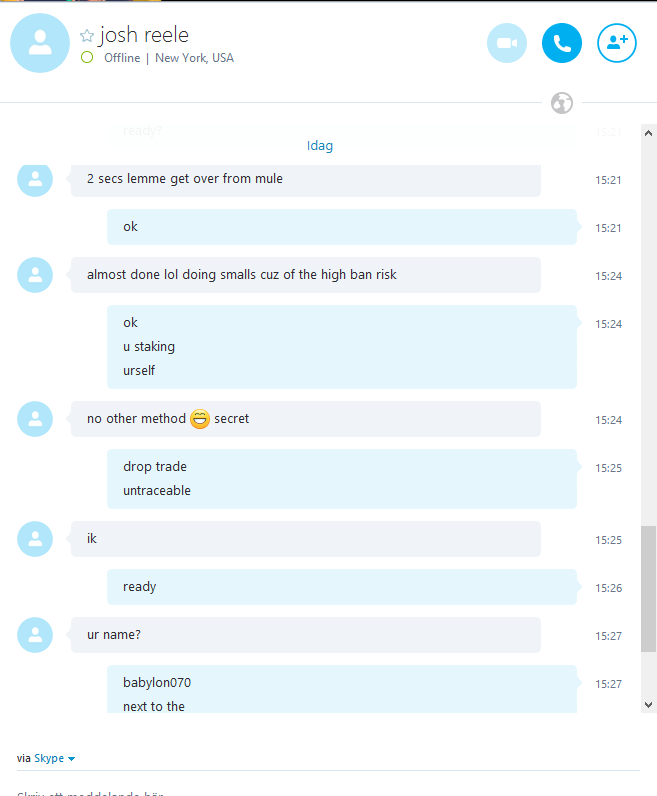Add people to the conversation
Image resolution: width=657 pixels, height=796 pixels.
click(x=616, y=43)
